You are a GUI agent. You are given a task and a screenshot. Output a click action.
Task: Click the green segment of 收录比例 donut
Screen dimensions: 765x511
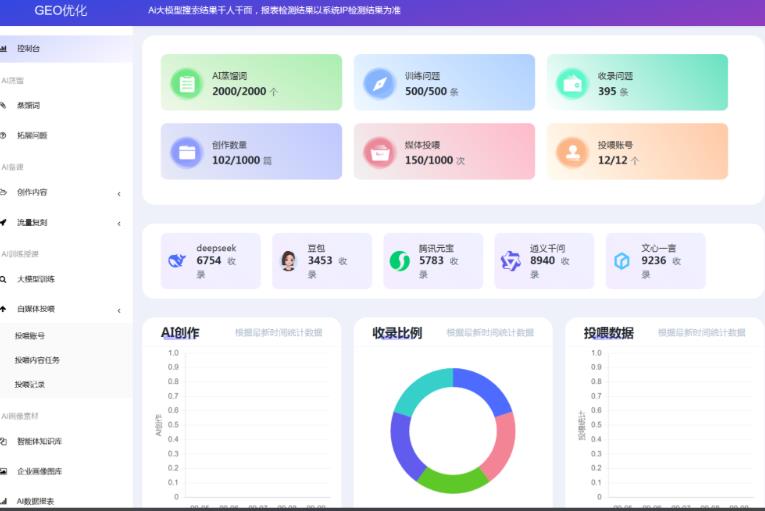point(453,481)
